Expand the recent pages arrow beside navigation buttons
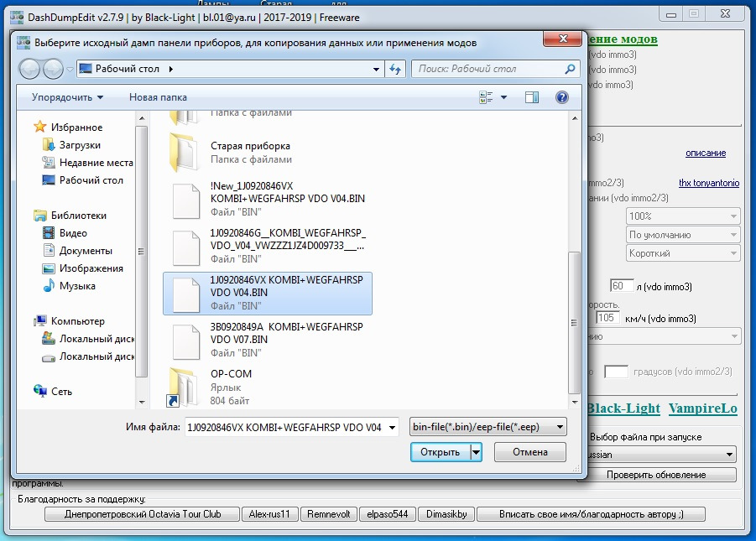Viewport: 756px width, 541px height. coord(70,69)
